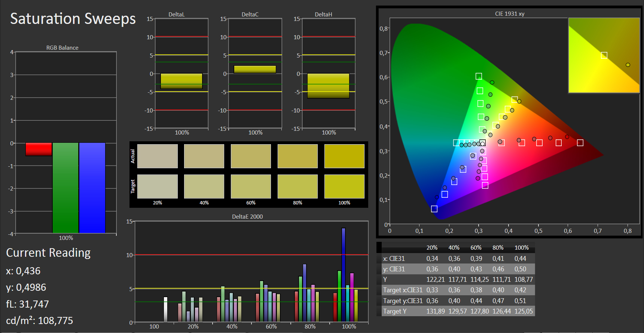Click the 100% blue target square on CIE diagram
This screenshot has width=644, height=333.
tap(434, 209)
